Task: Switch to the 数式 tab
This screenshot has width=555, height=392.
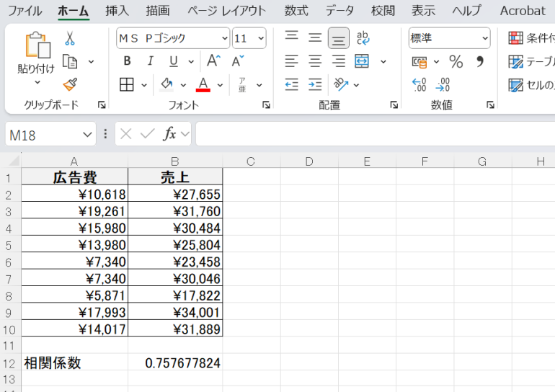Action: click(296, 11)
